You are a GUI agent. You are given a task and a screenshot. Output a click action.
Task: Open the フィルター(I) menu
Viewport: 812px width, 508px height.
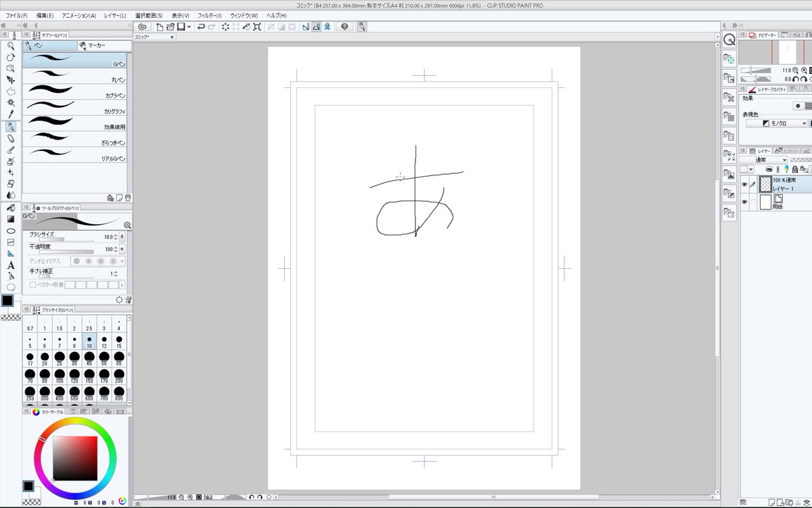click(x=210, y=15)
